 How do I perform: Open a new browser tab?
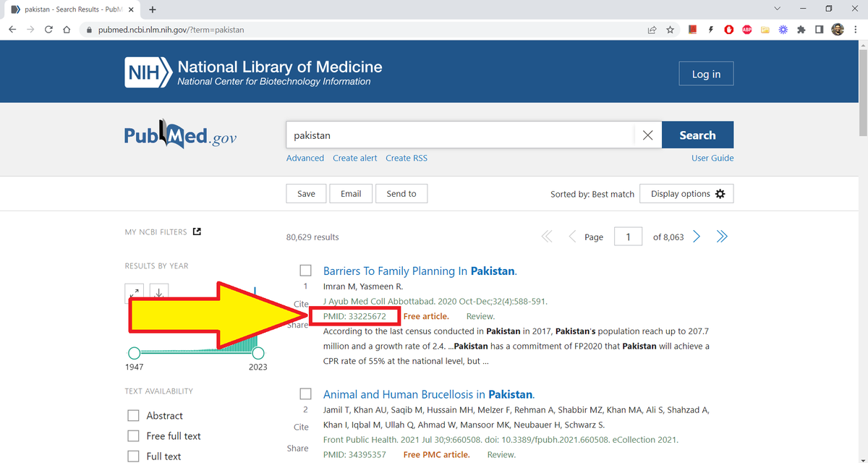[153, 9]
